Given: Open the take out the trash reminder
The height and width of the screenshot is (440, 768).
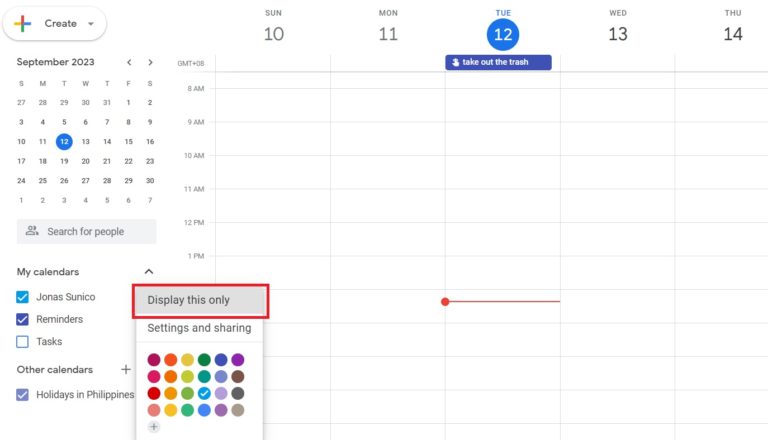Looking at the screenshot, I should pos(498,62).
